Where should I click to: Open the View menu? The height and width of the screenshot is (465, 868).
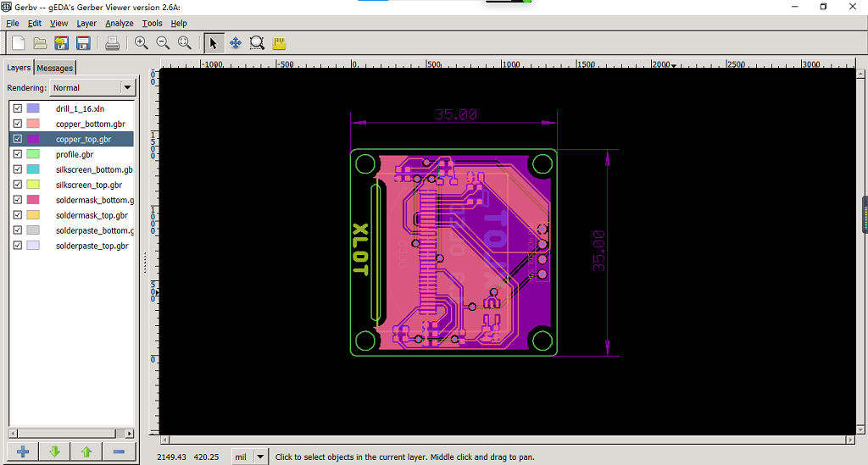(x=58, y=23)
